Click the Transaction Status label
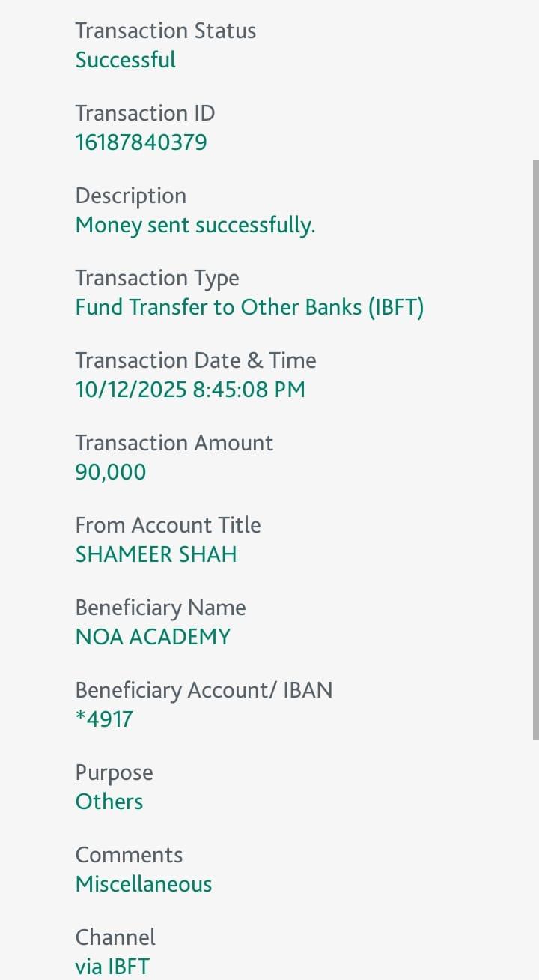Image resolution: width=539 pixels, height=980 pixels. pos(165,31)
